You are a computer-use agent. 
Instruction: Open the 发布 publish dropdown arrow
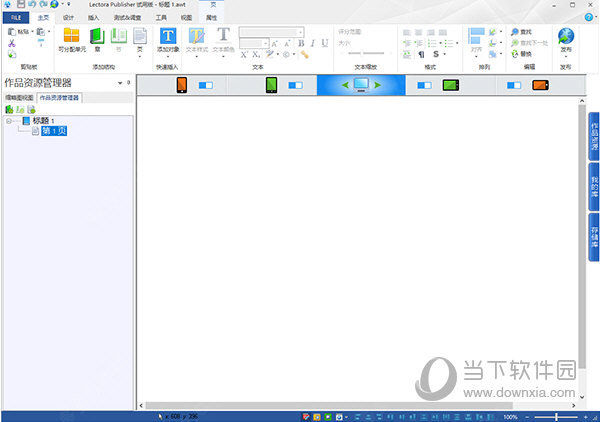[566, 56]
